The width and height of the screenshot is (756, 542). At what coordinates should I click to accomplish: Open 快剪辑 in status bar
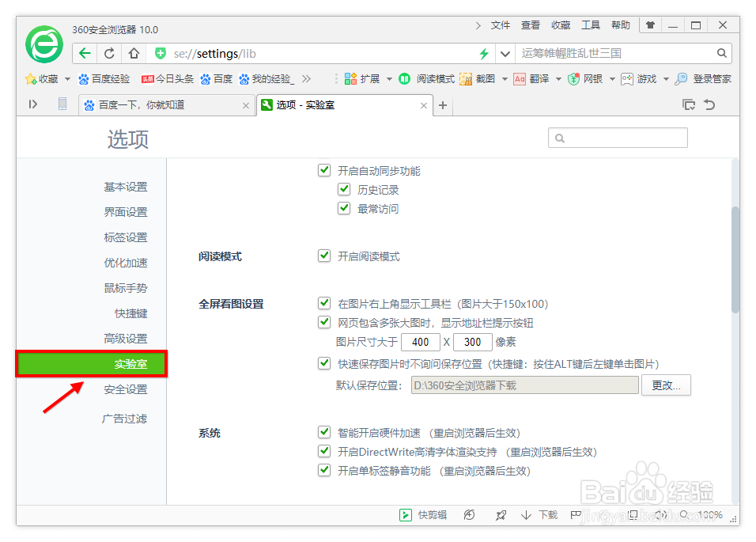pyautogui.click(x=423, y=515)
